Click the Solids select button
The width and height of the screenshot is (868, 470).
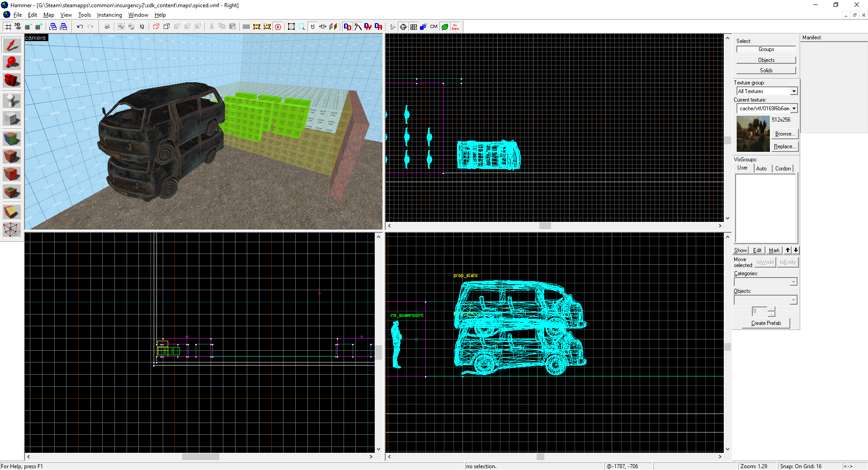point(766,70)
